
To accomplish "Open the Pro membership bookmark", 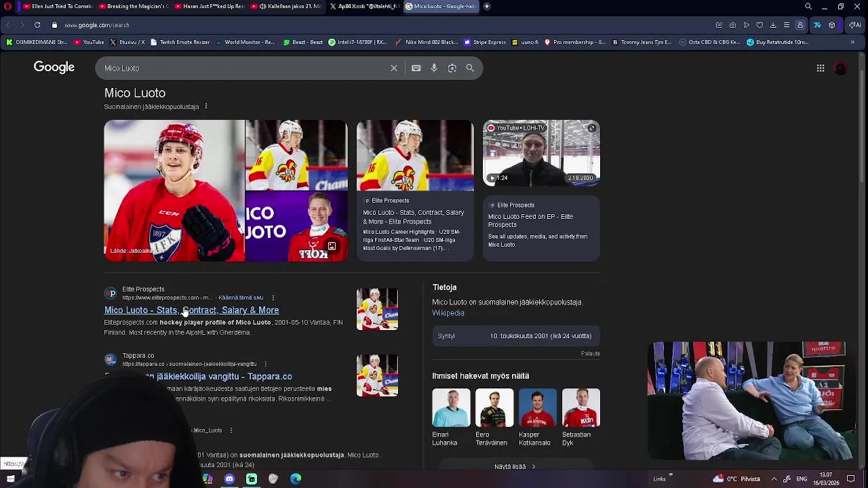I will 574,42.
